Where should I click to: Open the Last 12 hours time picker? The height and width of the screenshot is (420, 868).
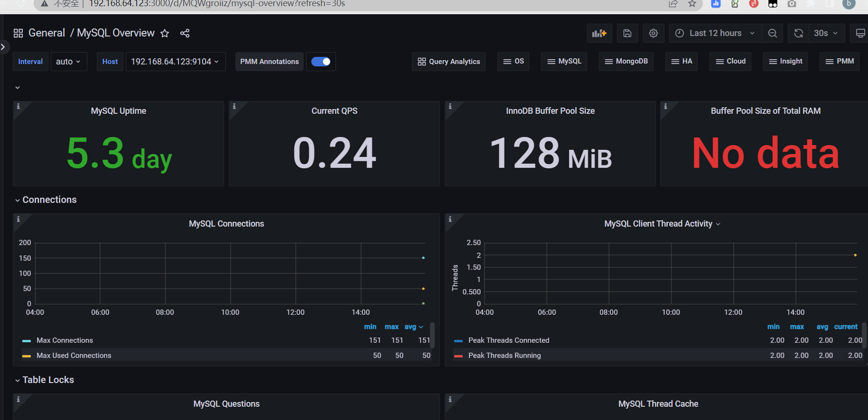click(x=715, y=33)
